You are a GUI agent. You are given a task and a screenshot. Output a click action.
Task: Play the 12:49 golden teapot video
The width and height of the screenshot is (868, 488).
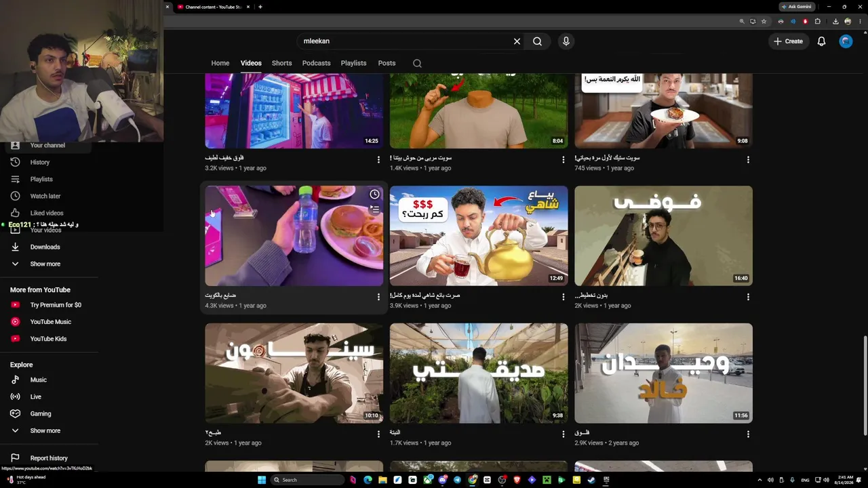(x=479, y=236)
